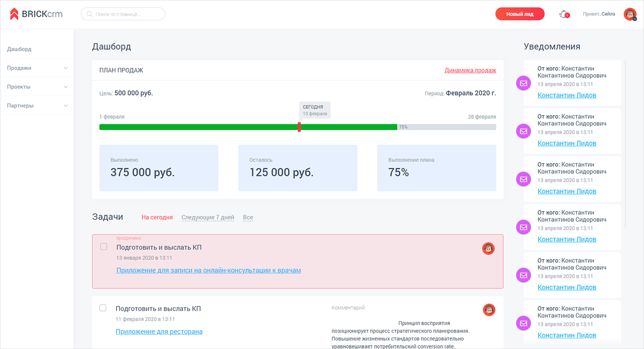Open second Константин Лидов notification link
The width and height of the screenshot is (644, 349).
(567, 143)
